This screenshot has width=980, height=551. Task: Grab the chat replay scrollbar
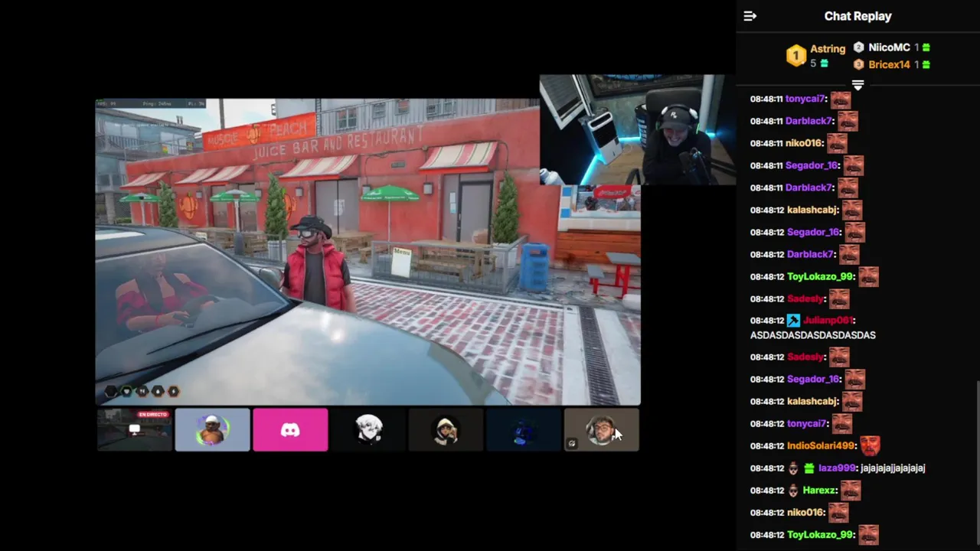click(978, 463)
